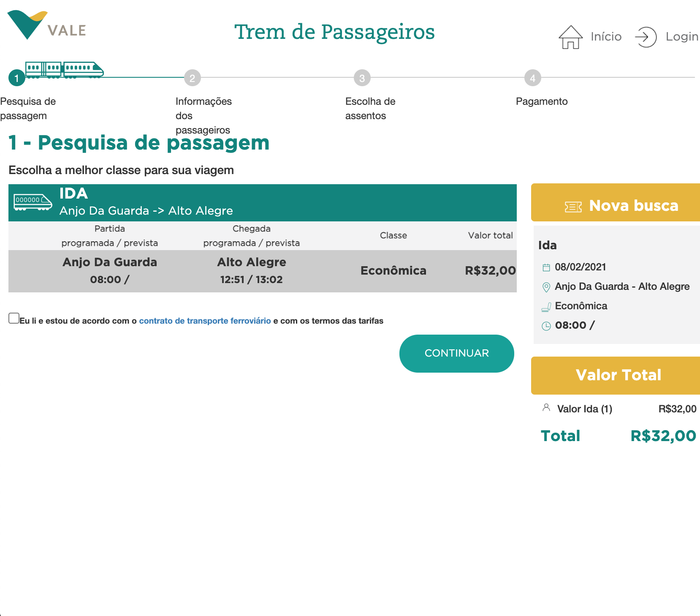Jump to step 3 Escolha de assentos
The width and height of the screenshot is (700, 616).
(x=362, y=78)
